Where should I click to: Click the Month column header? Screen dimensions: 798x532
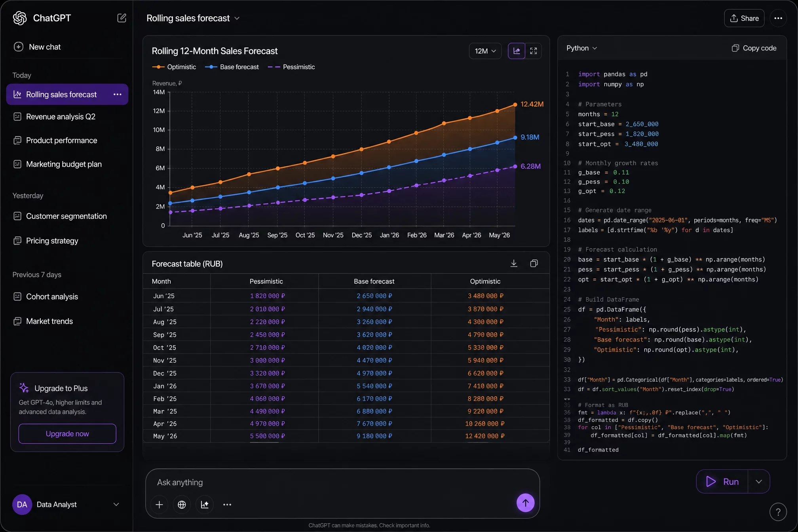pyautogui.click(x=161, y=281)
